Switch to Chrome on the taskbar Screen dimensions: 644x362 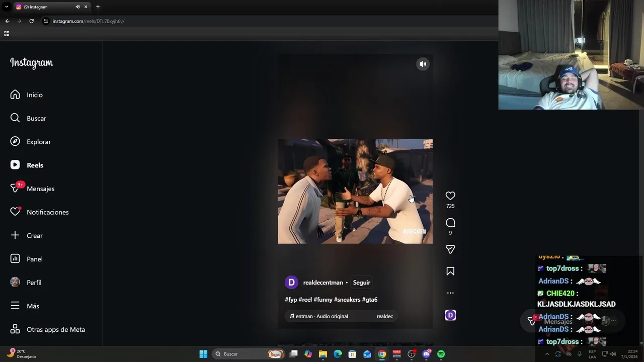(x=382, y=354)
